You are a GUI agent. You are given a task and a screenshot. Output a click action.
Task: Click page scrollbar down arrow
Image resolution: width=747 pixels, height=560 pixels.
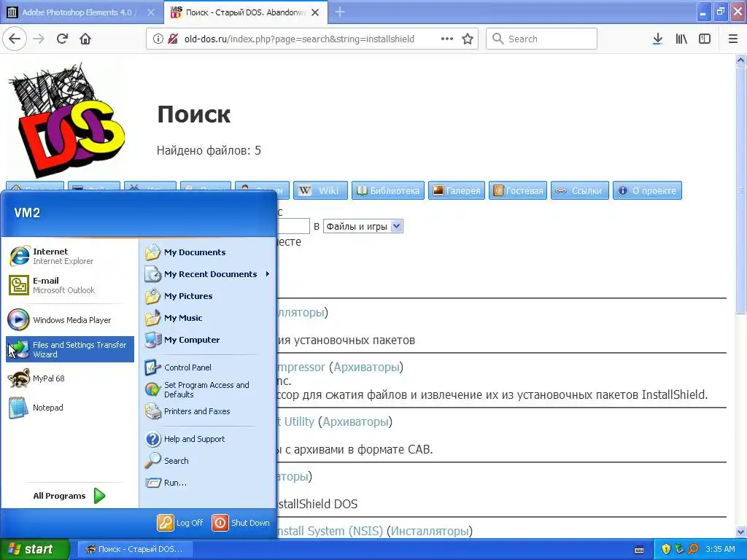[741, 532]
